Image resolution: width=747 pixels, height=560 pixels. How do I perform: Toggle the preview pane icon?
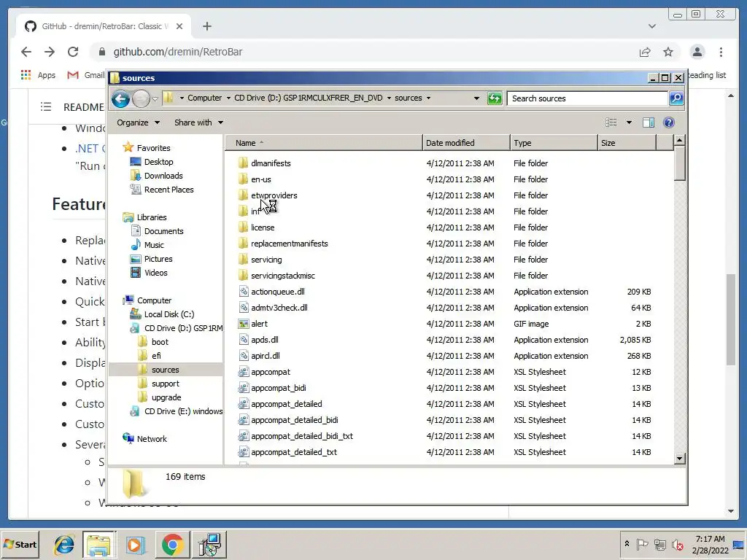[649, 122]
